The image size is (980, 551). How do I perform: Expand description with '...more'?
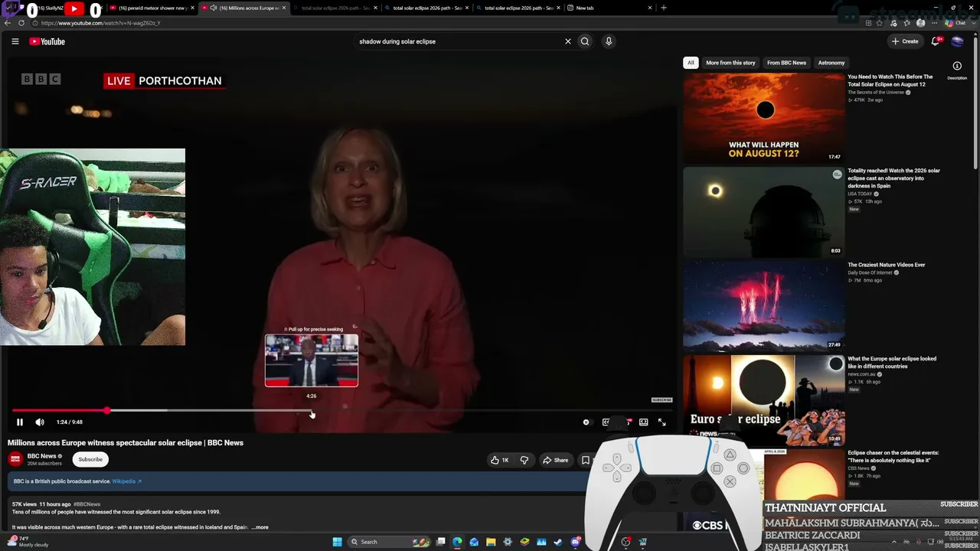tap(260, 527)
